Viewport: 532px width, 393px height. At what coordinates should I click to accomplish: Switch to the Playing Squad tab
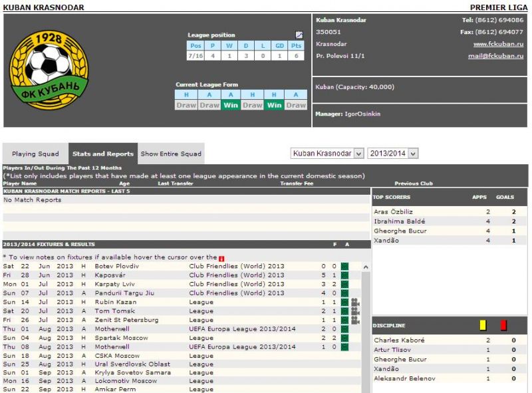35,154
